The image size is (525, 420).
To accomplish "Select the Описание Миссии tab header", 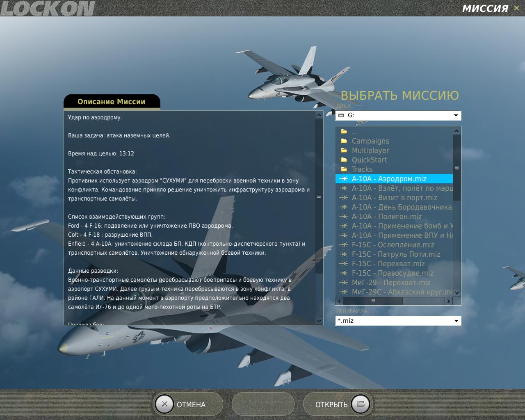I will pos(112,102).
